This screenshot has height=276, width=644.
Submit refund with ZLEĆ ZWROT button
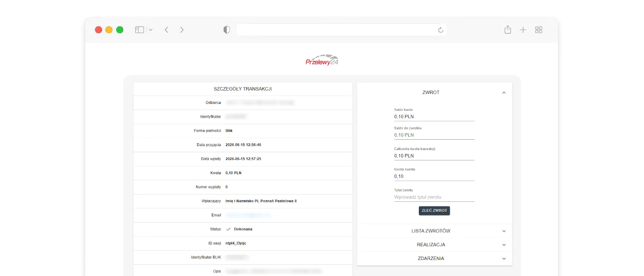434,210
